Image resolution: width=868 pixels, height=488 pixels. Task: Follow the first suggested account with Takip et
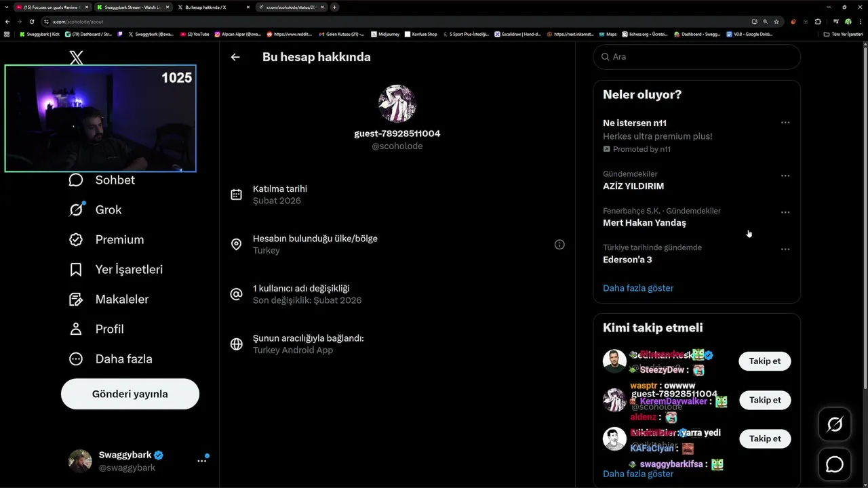tap(765, 361)
